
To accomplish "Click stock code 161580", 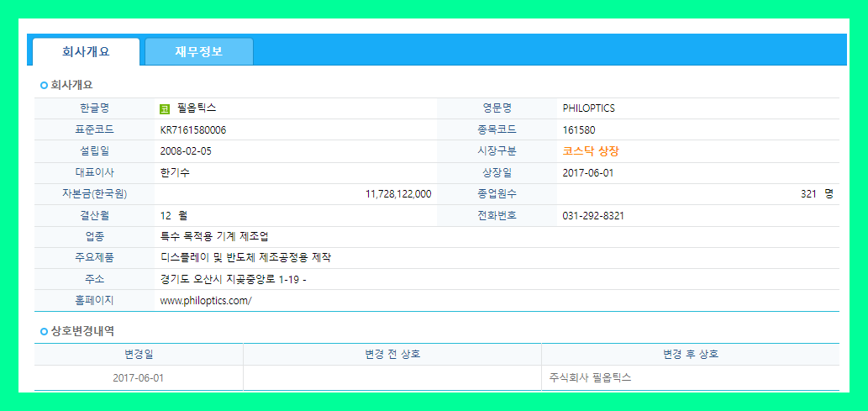I will (579, 130).
